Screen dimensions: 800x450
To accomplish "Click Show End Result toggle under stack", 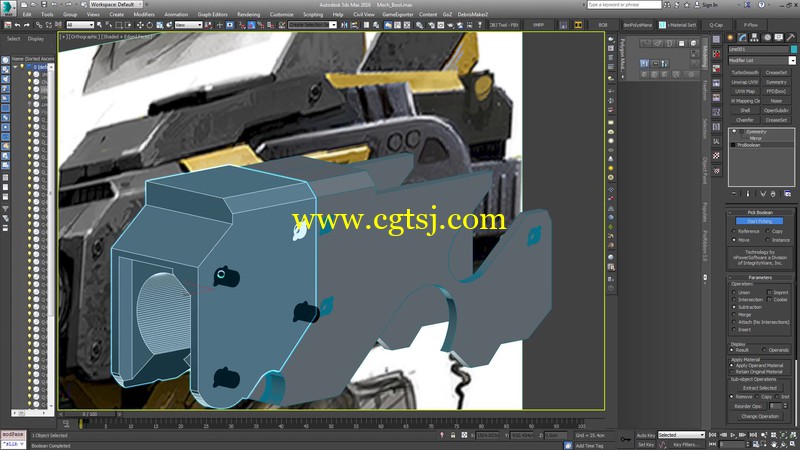I will pyautogui.click(x=748, y=194).
